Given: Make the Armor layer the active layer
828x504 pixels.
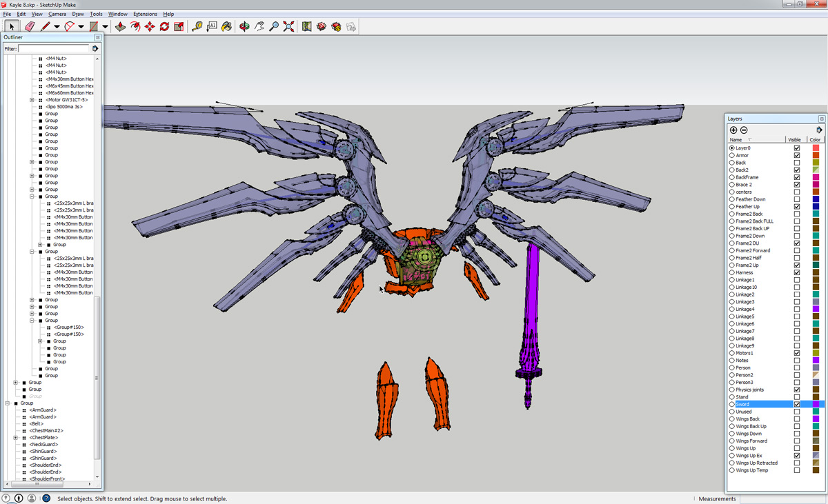Looking at the screenshot, I should point(732,155).
